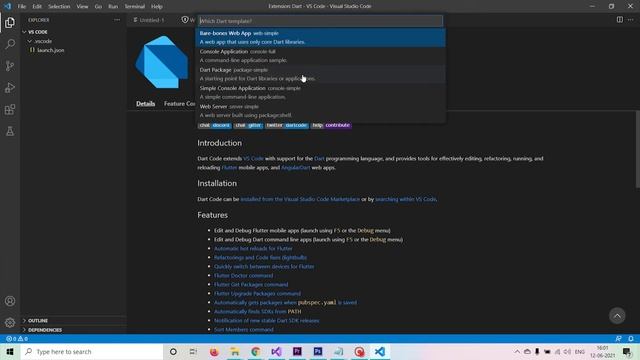The height and width of the screenshot is (360, 640).
Task: Follow searching within VS Code link
Action: 406,199
